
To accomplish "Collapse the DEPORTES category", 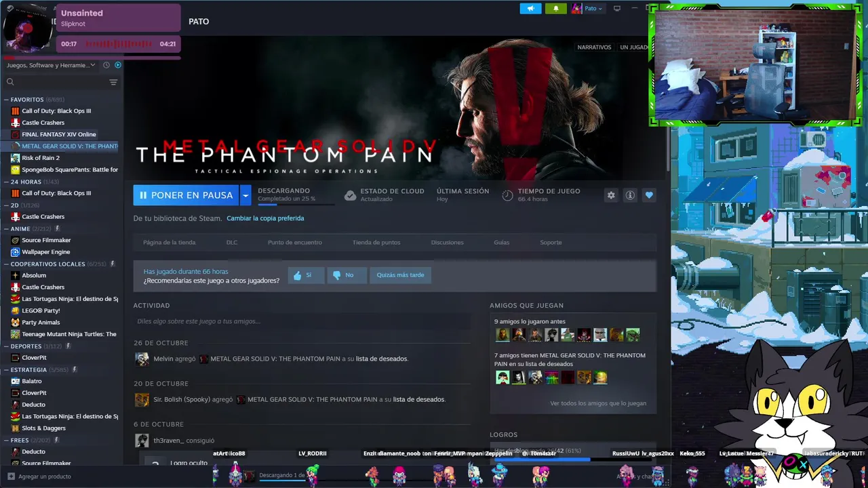I will pyautogui.click(x=6, y=346).
